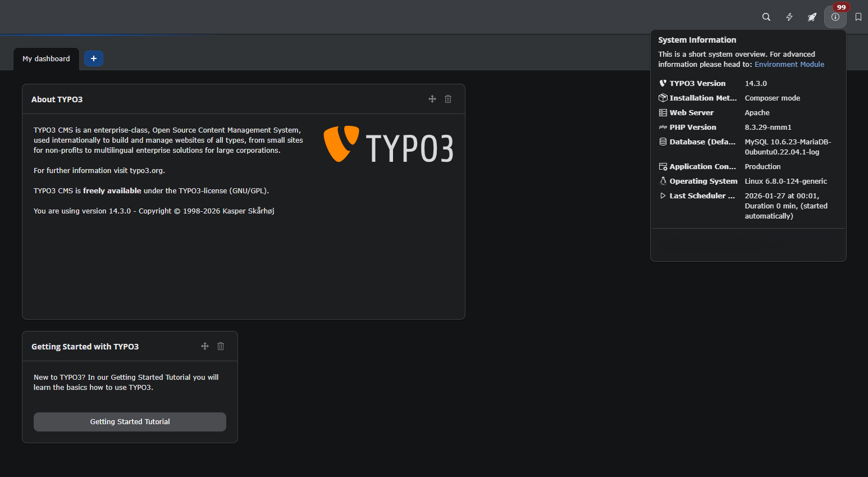Follow the Environment Module link
868x477 pixels.
[789, 64]
